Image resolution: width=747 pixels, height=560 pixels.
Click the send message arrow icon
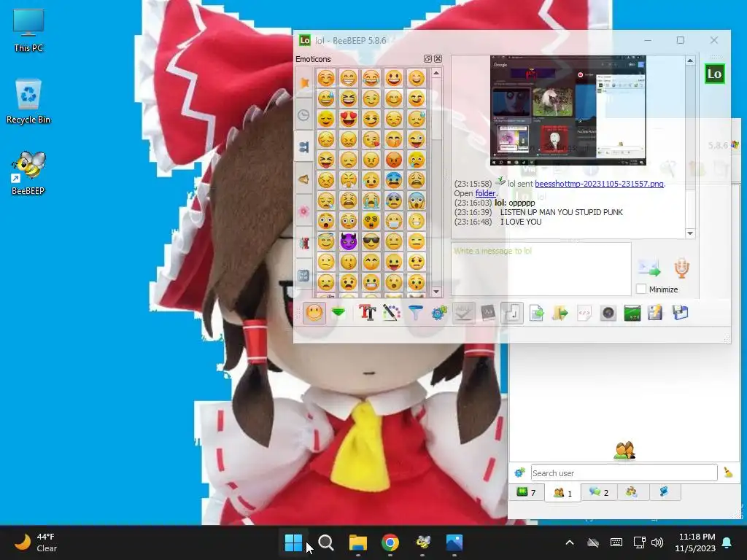coord(649,268)
